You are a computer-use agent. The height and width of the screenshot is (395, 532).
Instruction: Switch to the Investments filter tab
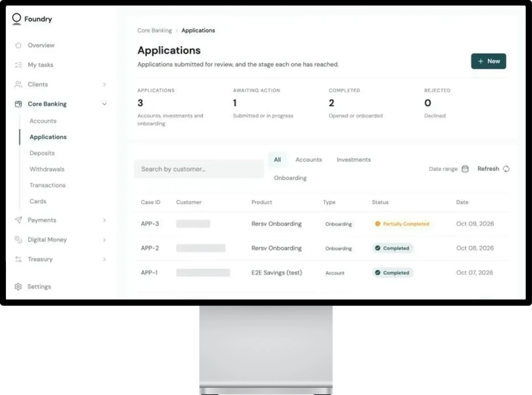(x=354, y=160)
